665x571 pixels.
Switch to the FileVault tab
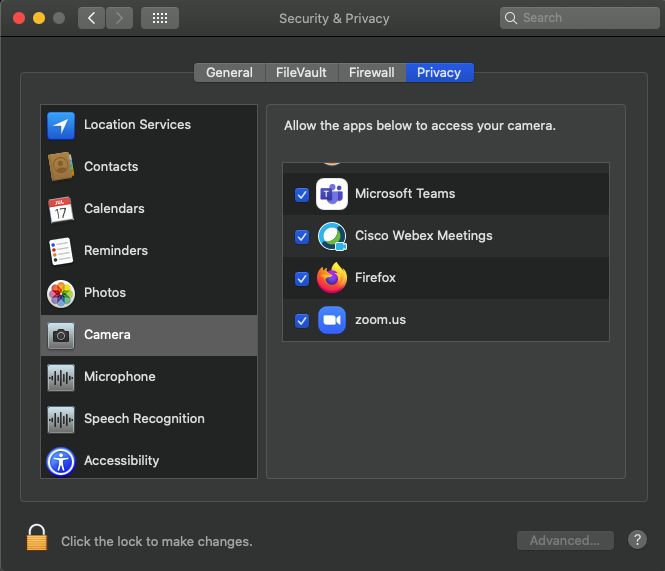pyautogui.click(x=301, y=73)
